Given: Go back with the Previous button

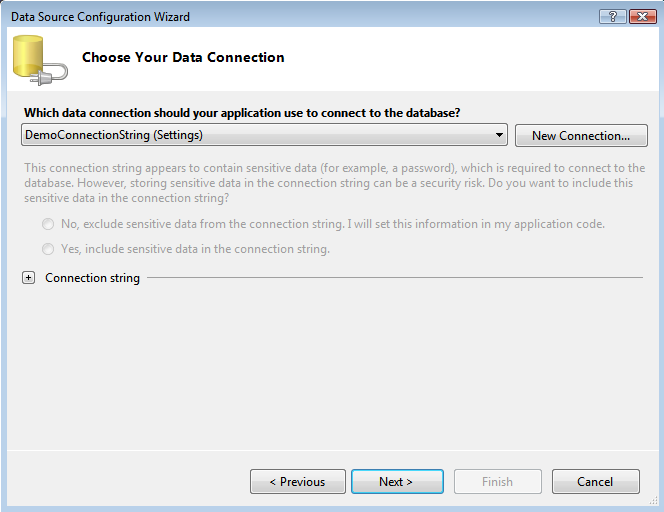Looking at the screenshot, I should coord(298,481).
